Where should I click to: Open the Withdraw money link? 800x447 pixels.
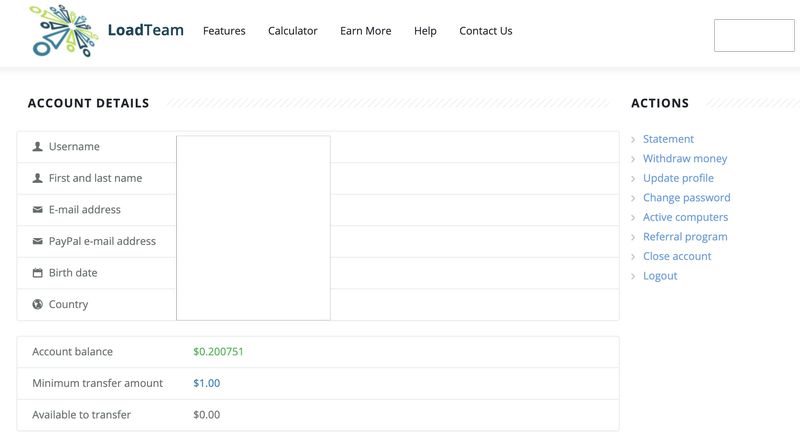(685, 159)
